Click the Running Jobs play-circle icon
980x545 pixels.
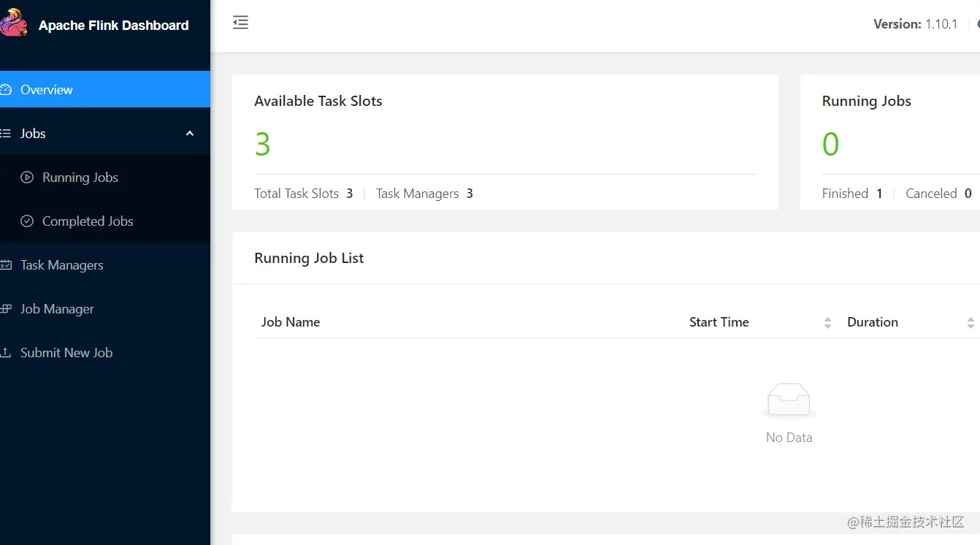(x=27, y=178)
